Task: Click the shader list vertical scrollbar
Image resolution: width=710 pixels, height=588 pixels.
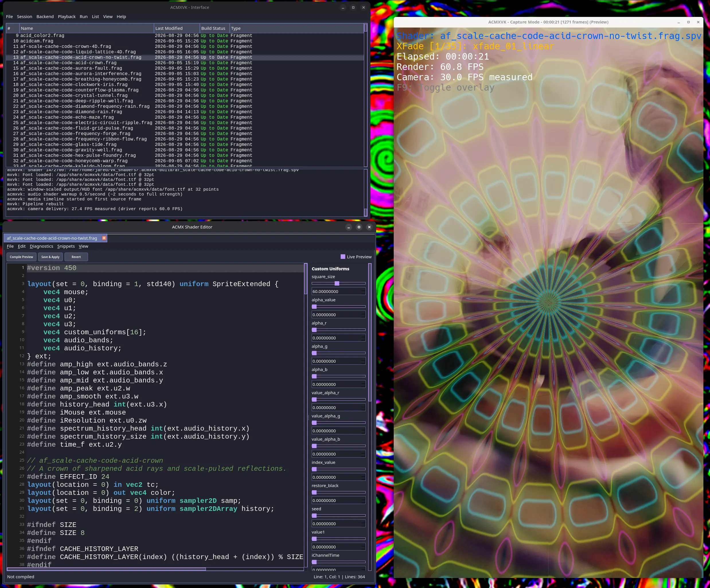Action: pyautogui.click(x=366, y=95)
